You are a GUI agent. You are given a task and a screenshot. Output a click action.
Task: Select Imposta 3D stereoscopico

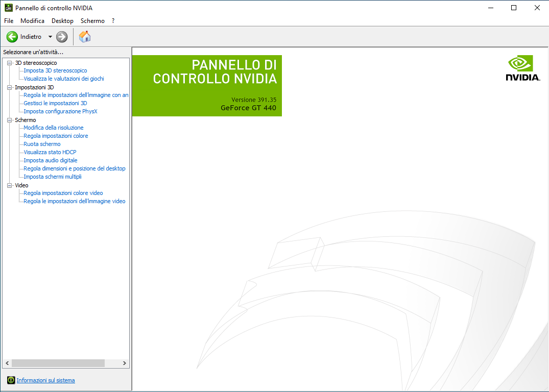(55, 71)
